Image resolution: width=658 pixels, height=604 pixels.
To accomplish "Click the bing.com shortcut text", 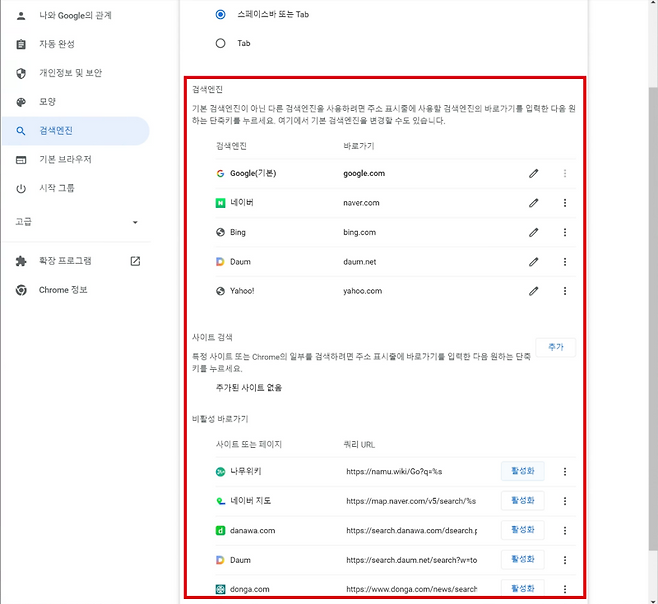I will 360,232.
